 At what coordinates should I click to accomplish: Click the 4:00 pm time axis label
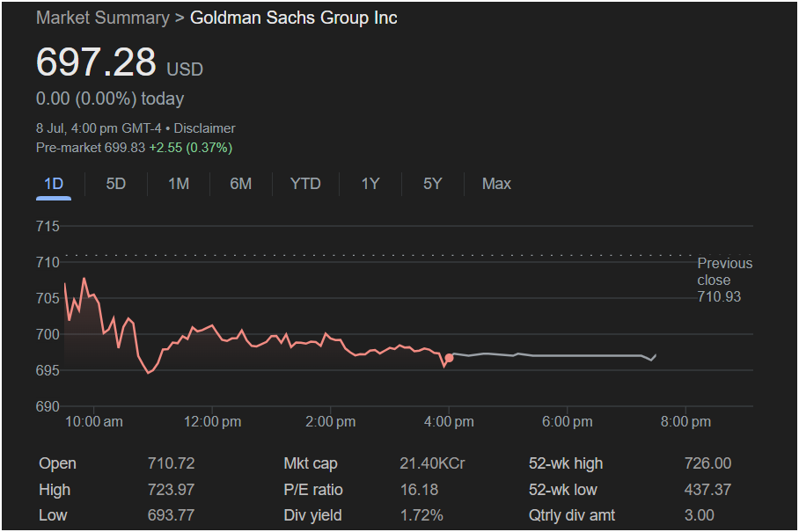tap(449, 421)
